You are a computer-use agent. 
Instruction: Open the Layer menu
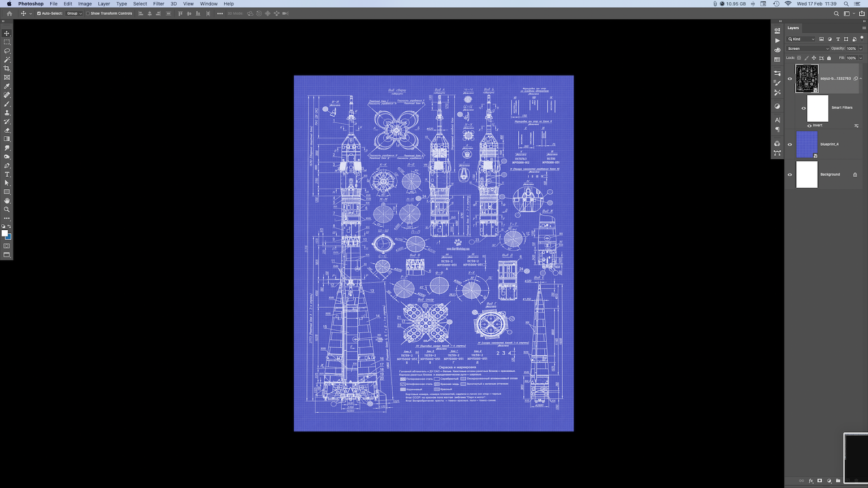[x=104, y=3]
